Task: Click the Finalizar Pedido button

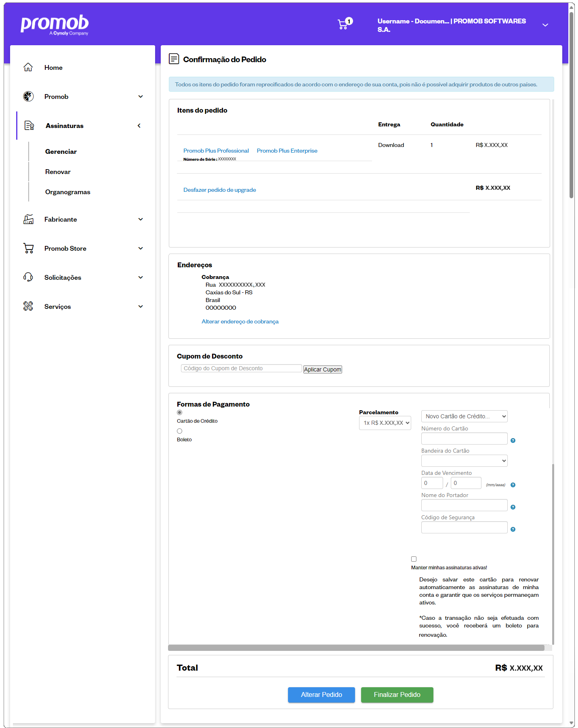Action: coord(397,695)
